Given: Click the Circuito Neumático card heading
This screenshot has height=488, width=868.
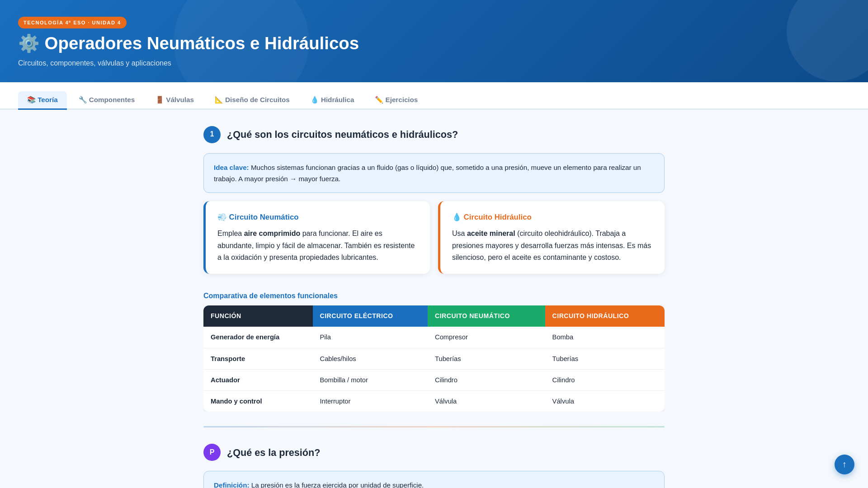Looking at the screenshot, I should pos(258,217).
